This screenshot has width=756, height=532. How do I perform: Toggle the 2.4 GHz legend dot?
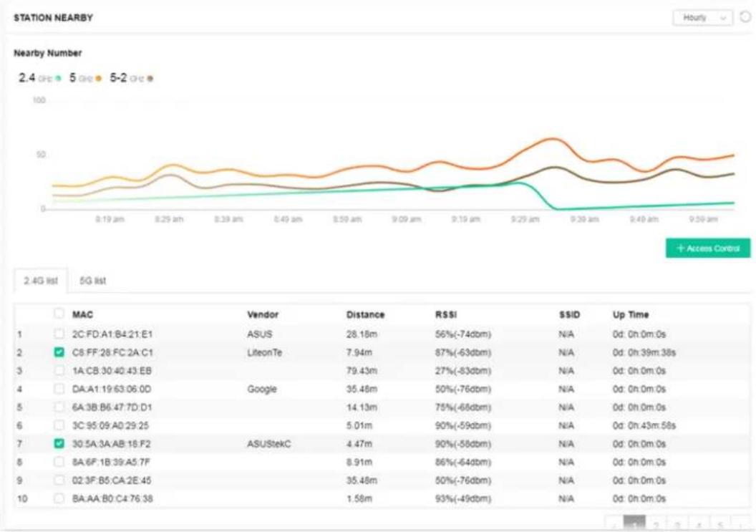58,78
